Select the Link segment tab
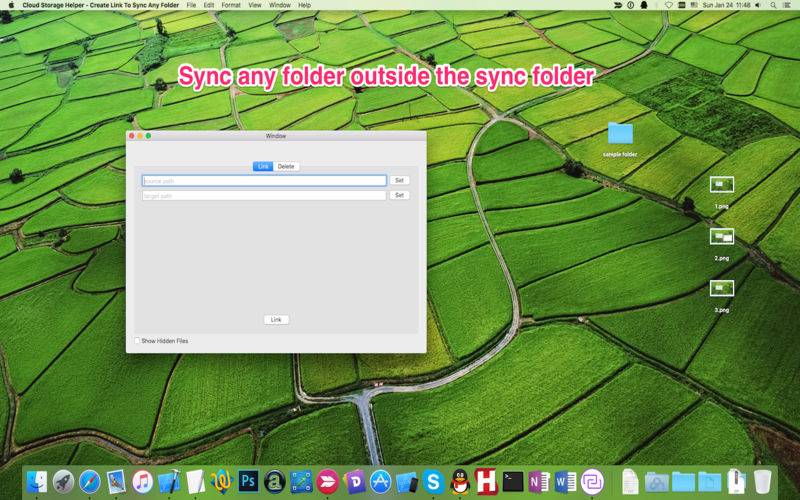This screenshot has width=800, height=500. coord(263,166)
